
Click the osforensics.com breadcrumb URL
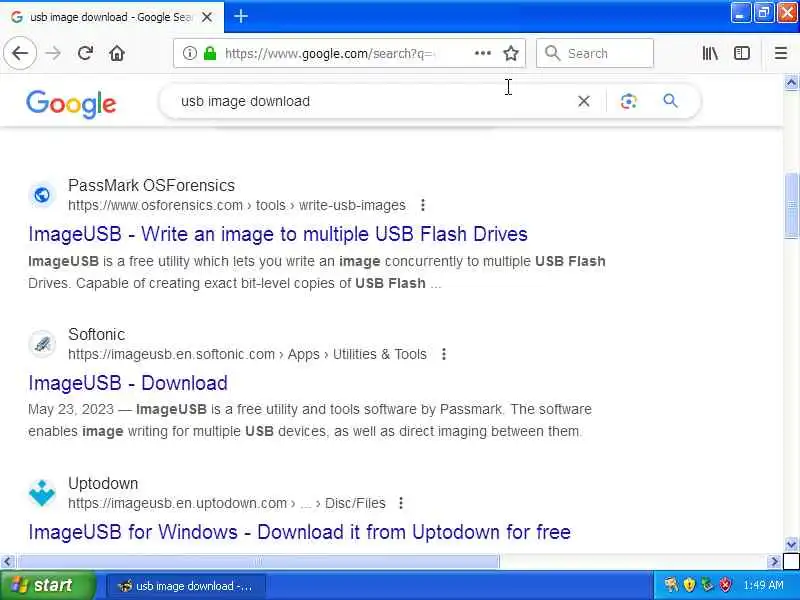pyautogui.click(x=237, y=205)
